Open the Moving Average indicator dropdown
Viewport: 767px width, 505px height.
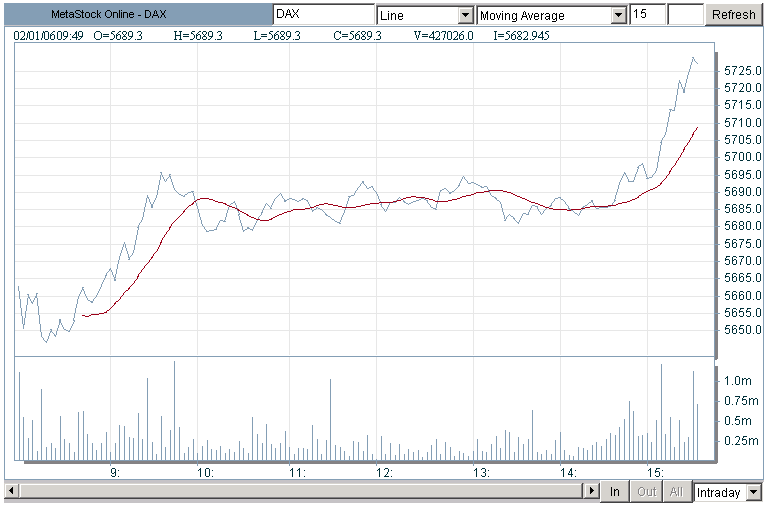(x=619, y=16)
